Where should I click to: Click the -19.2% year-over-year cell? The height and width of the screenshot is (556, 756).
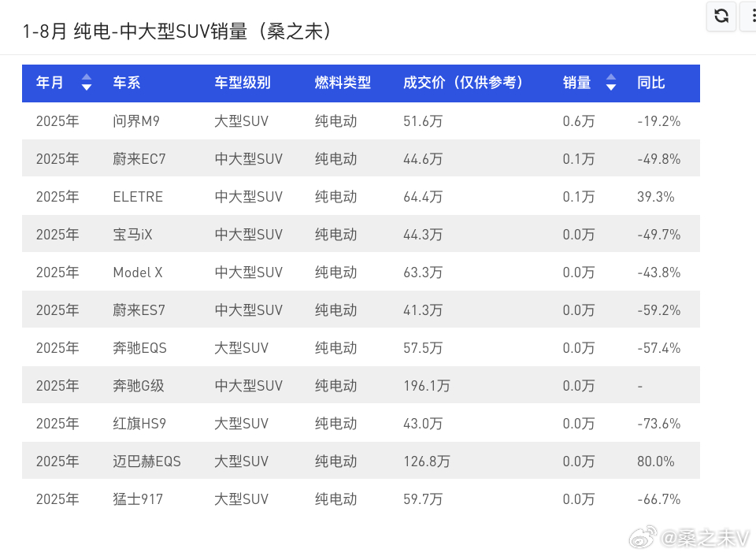click(658, 121)
